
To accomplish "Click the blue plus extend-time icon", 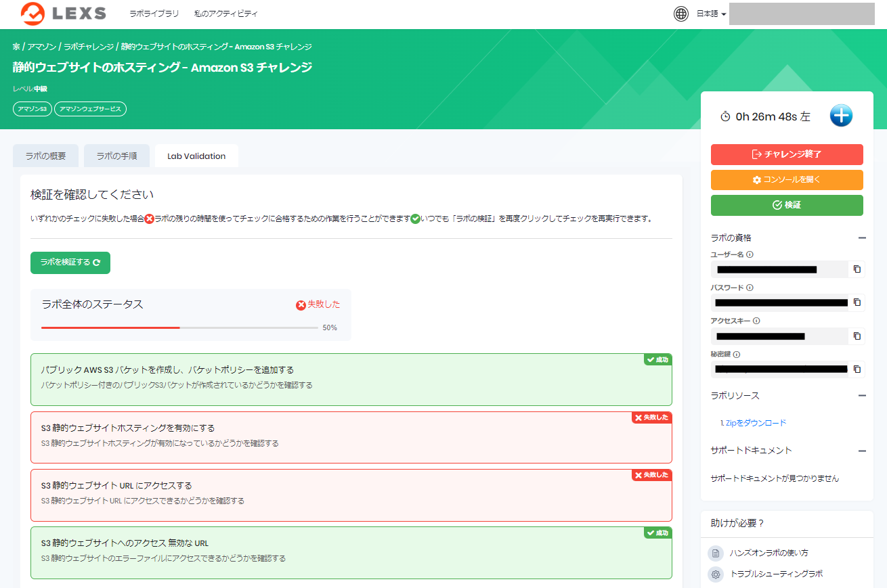I will [x=841, y=116].
